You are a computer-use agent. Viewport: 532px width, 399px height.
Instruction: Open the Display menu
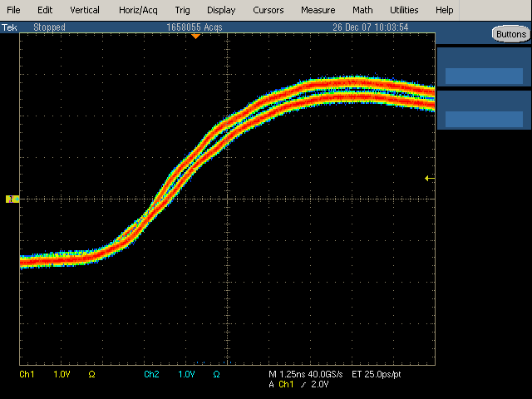click(221, 10)
